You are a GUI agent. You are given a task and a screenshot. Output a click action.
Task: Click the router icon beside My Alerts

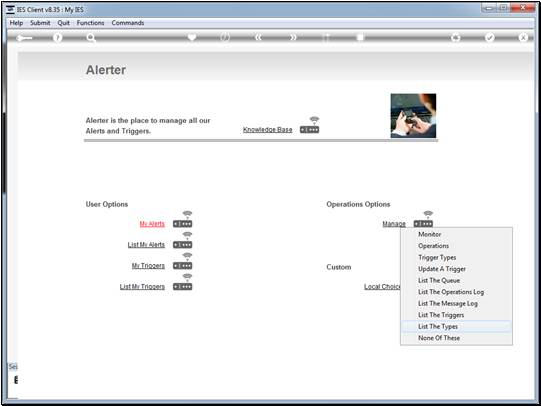click(x=183, y=219)
